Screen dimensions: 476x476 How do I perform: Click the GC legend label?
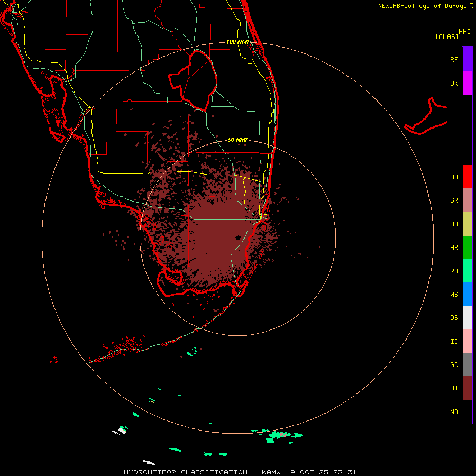click(454, 365)
